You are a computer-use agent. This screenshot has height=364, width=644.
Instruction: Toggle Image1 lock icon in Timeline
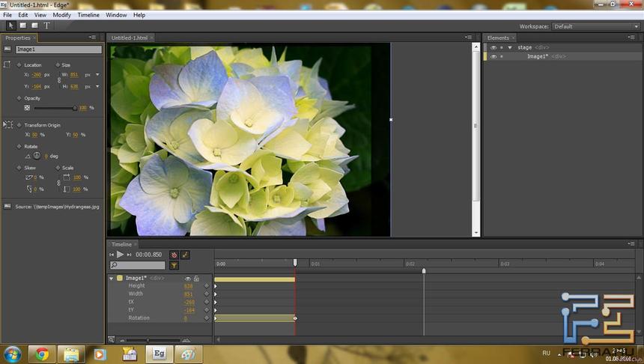pyautogui.click(x=196, y=278)
